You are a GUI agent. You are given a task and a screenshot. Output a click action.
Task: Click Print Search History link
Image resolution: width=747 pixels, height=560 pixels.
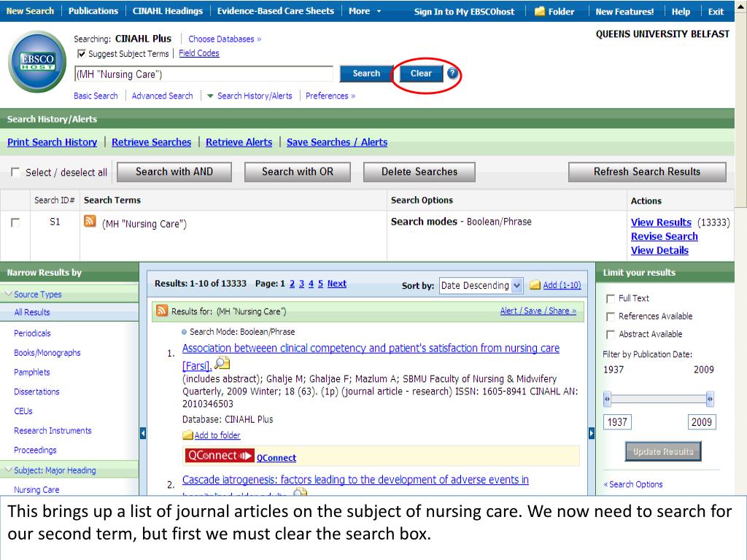tap(52, 142)
